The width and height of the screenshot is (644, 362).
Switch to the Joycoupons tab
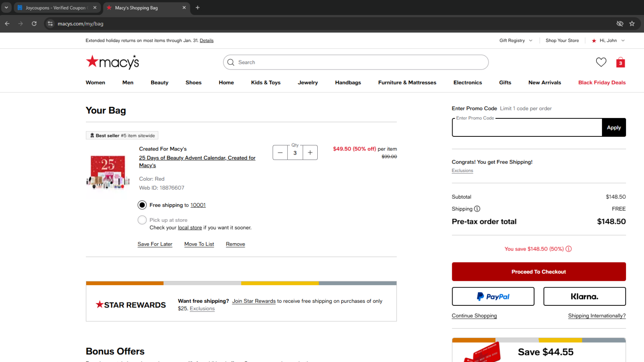click(x=55, y=8)
